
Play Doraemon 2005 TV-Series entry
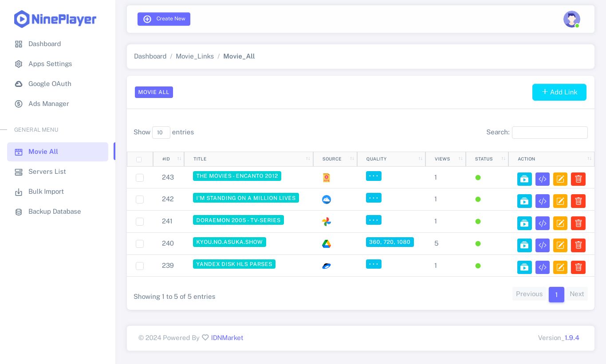click(524, 223)
